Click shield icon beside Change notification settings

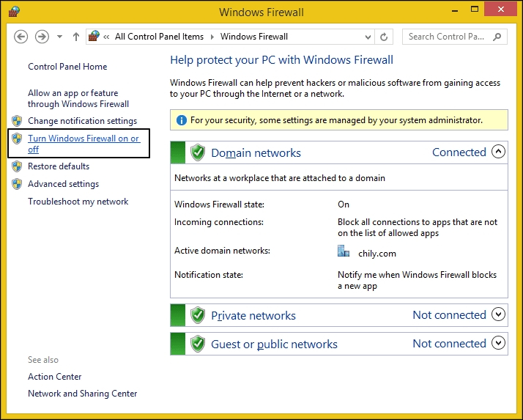click(17, 120)
